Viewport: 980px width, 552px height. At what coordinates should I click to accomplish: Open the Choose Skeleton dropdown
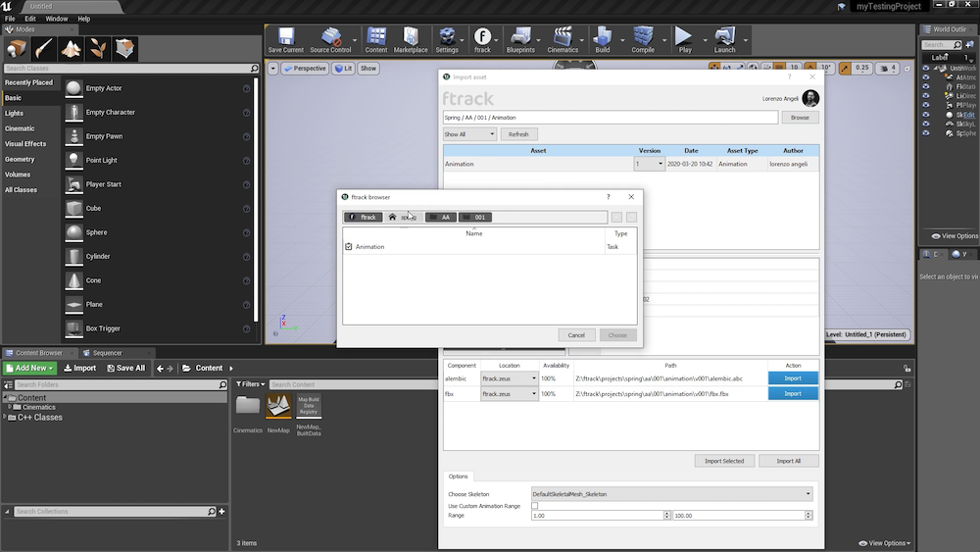[672, 494]
